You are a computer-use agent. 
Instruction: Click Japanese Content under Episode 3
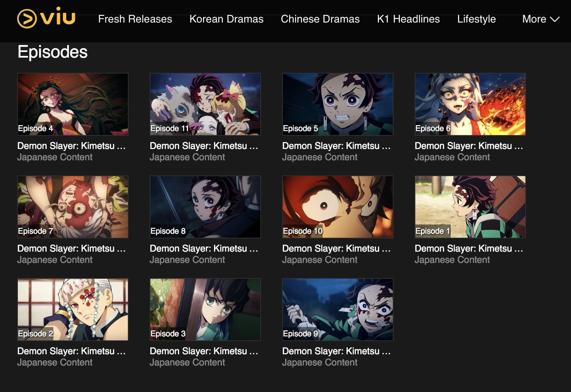(x=187, y=362)
